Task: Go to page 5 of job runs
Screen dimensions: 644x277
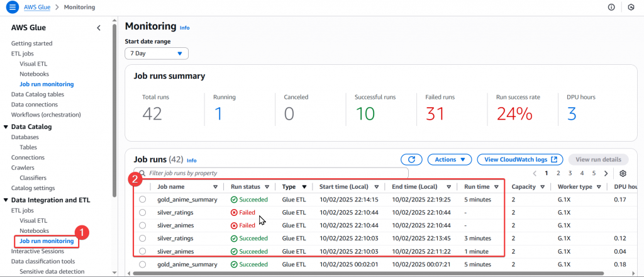Action: (594, 173)
